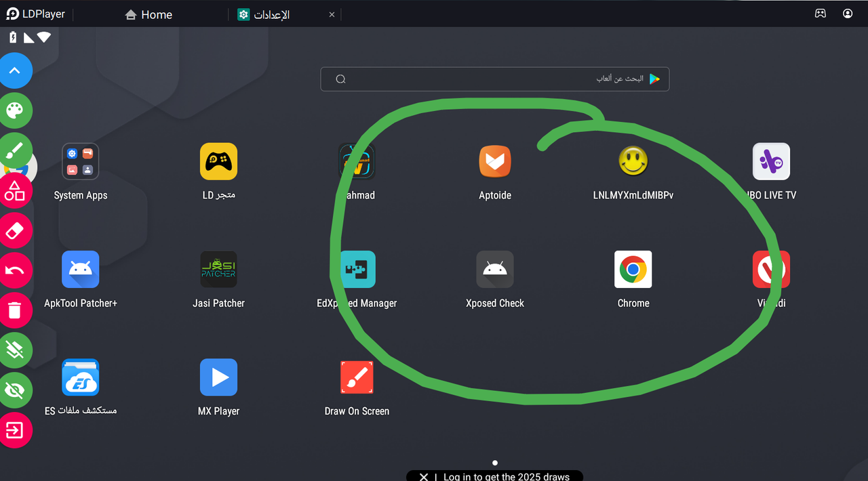The height and width of the screenshot is (481, 868).
Task: Select the eraser tool
Action: click(14, 231)
